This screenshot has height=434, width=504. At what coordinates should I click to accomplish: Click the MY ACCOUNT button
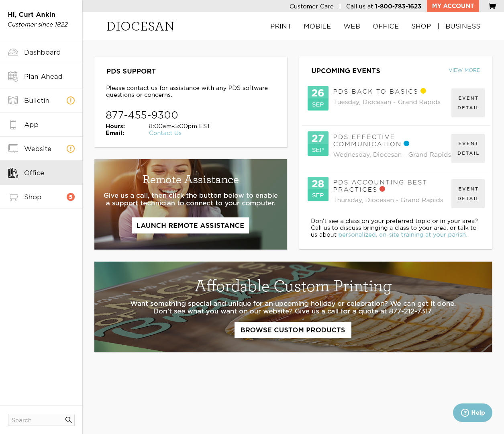453,6
